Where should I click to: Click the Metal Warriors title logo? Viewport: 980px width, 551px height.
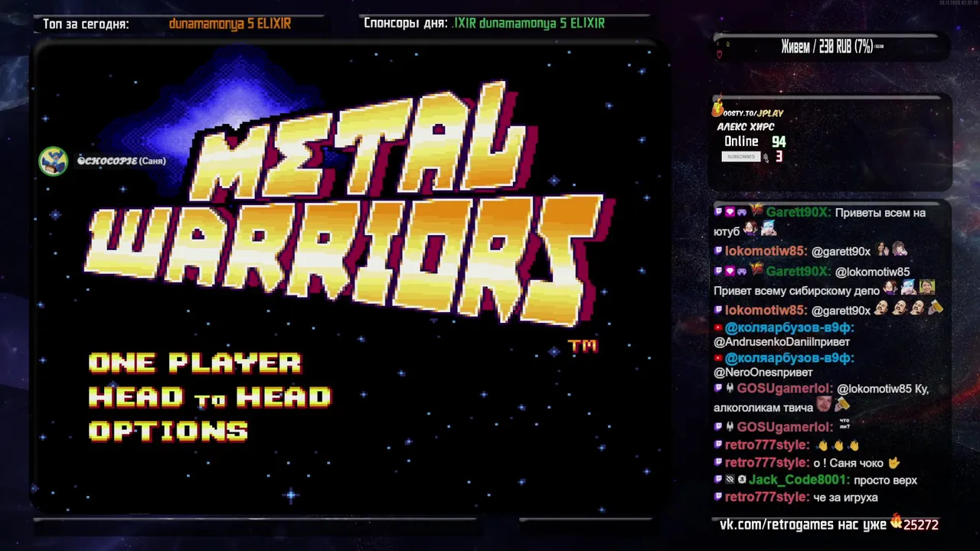coord(348,203)
